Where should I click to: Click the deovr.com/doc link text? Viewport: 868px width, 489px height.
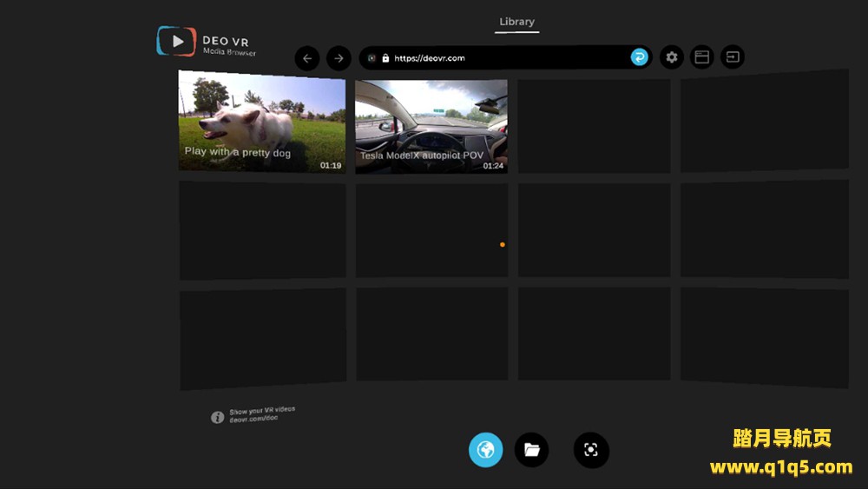pos(253,419)
